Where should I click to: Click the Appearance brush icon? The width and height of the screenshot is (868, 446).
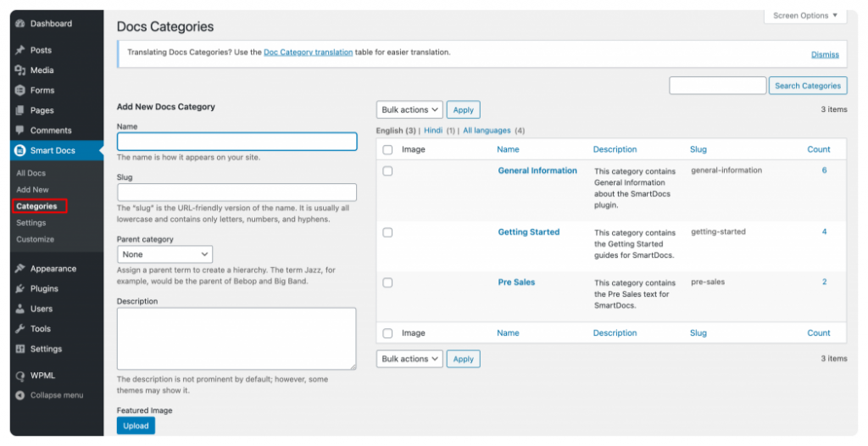pyautogui.click(x=20, y=268)
